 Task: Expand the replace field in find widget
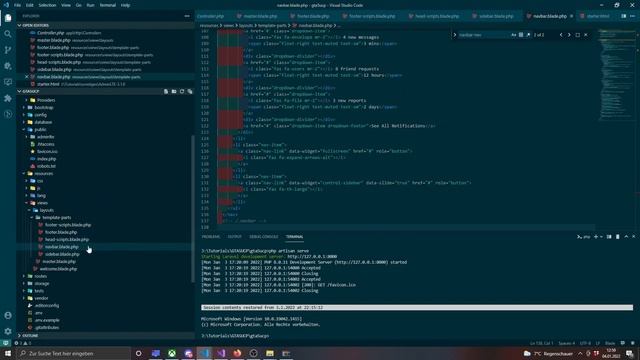[455, 35]
